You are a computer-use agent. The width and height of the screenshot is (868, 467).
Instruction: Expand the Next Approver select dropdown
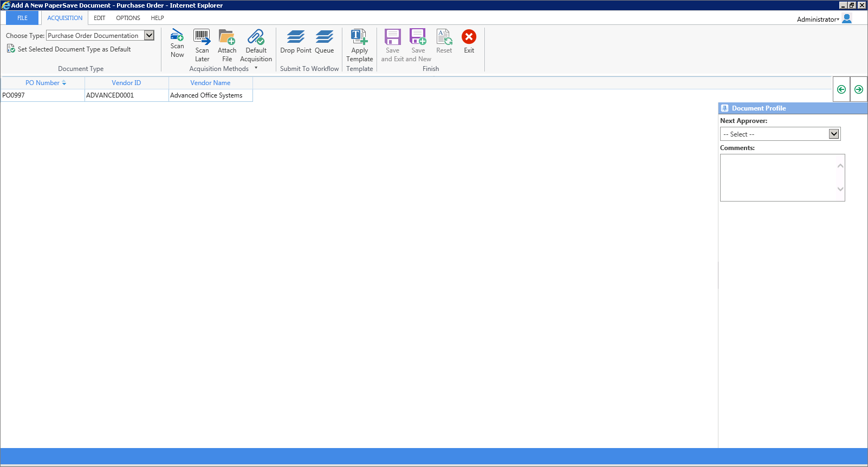point(834,134)
